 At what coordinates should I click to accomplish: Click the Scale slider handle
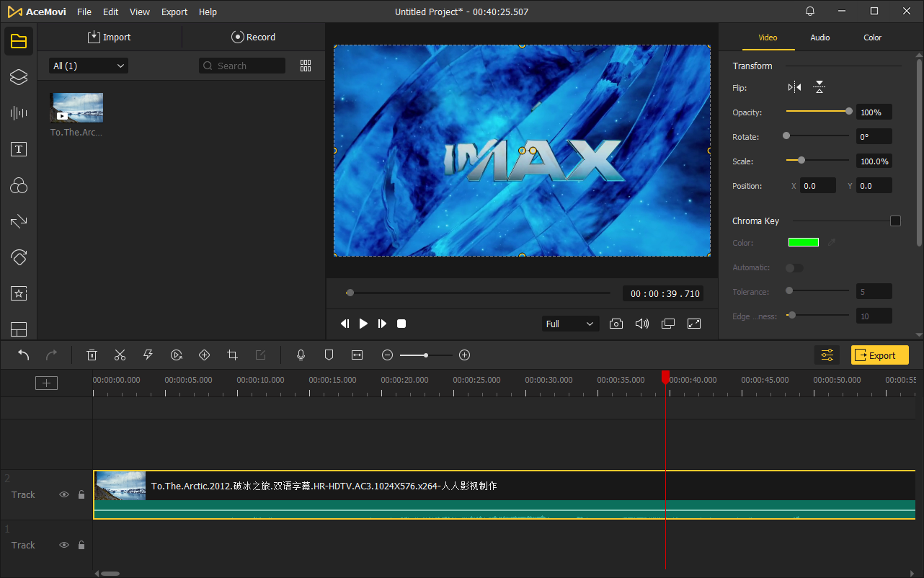801,160
